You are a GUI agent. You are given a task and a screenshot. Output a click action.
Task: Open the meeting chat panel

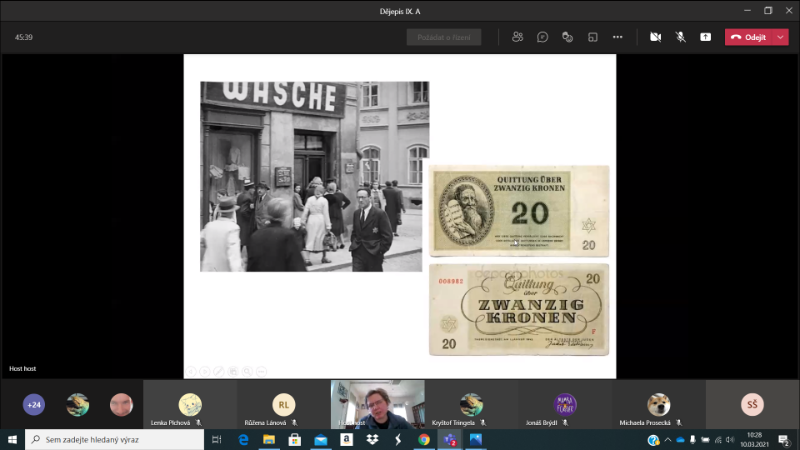[542, 37]
